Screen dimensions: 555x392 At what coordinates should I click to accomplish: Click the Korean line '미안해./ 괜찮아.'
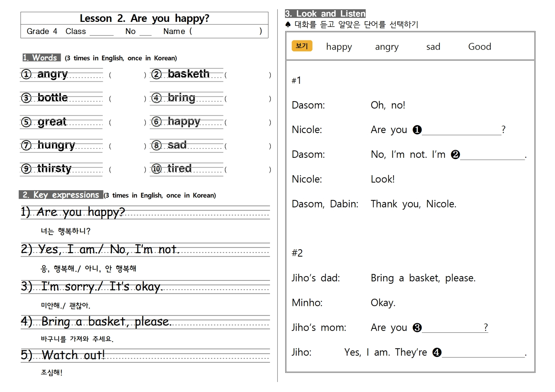point(65,306)
